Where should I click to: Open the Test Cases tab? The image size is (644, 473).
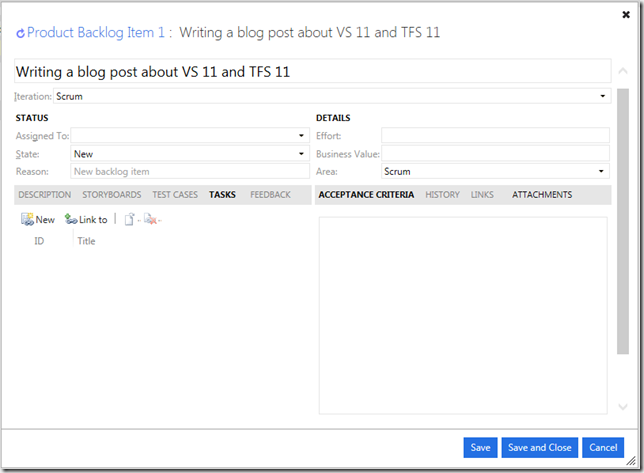[x=175, y=195]
